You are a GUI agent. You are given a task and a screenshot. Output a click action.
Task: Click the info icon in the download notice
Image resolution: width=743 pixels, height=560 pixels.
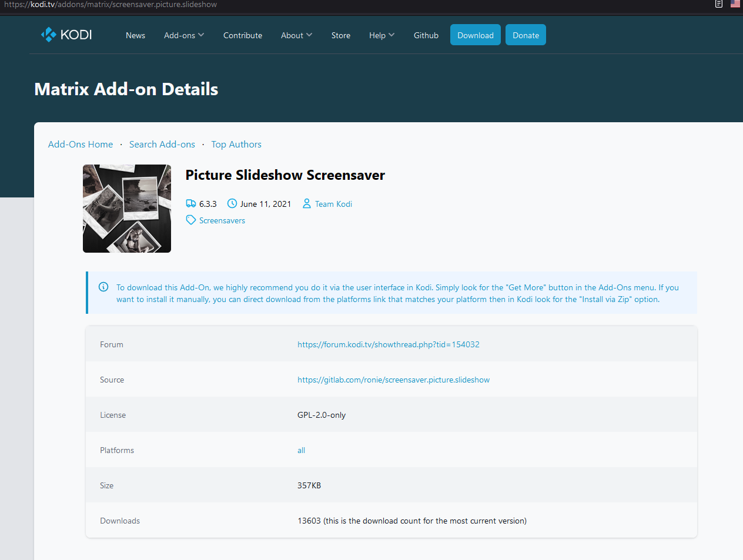(103, 287)
